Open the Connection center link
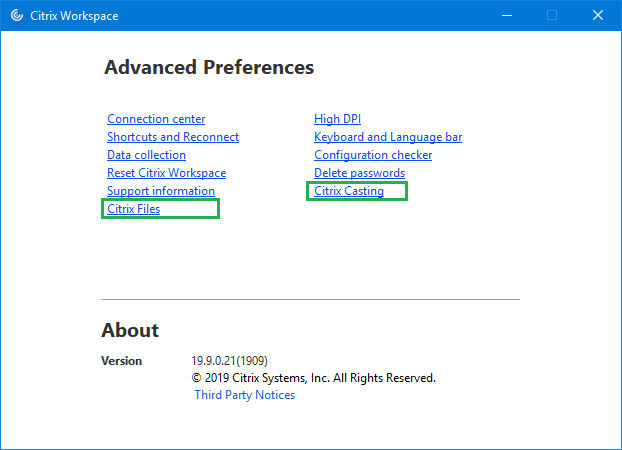This screenshot has width=622, height=450. point(156,119)
